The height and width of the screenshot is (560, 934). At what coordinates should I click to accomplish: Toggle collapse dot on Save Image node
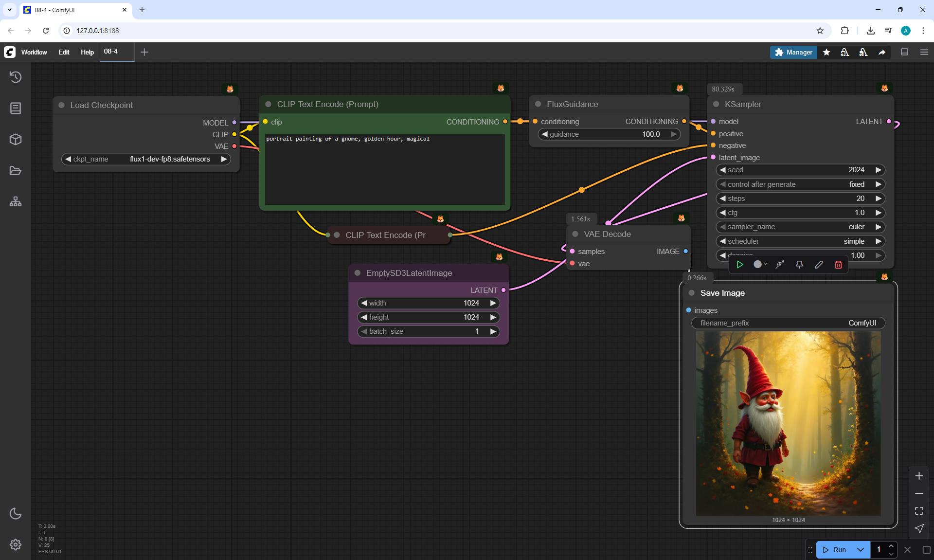[x=691, y=293]
